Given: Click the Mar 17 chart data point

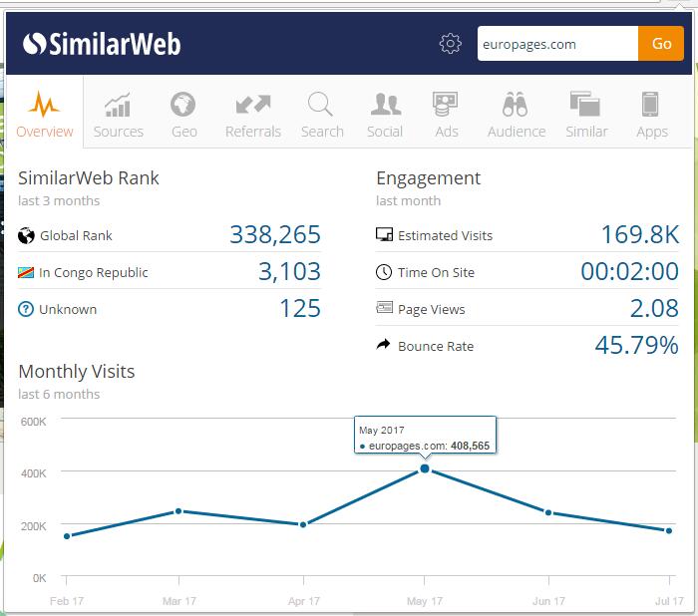Looking at the screenshot, I should 178,511.
